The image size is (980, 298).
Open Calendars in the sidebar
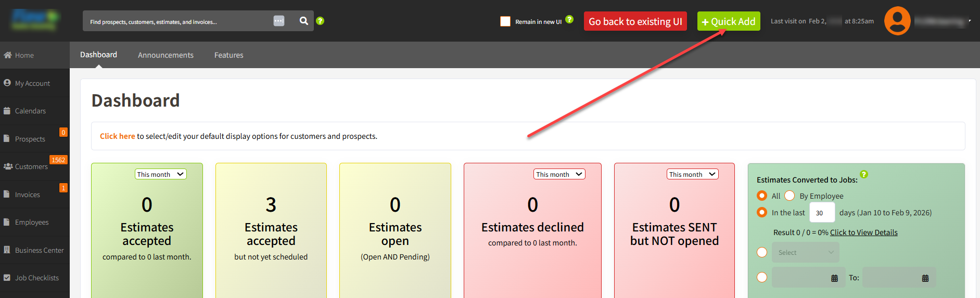point(35,111)
